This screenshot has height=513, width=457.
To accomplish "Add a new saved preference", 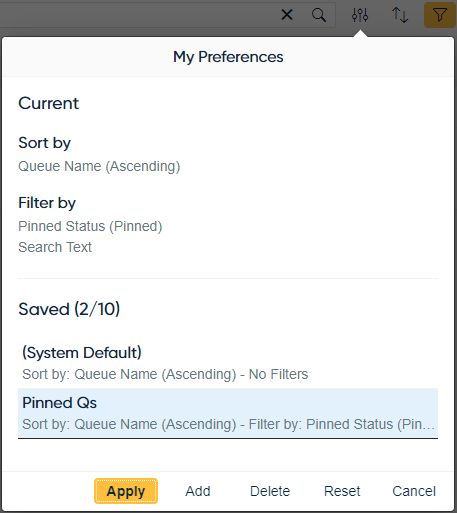I will pyautogui.click(x=198, y=491).
